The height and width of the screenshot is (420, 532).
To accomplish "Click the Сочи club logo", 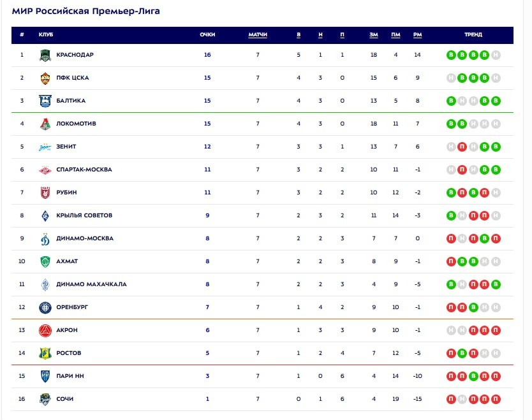I will pos(45,399).
